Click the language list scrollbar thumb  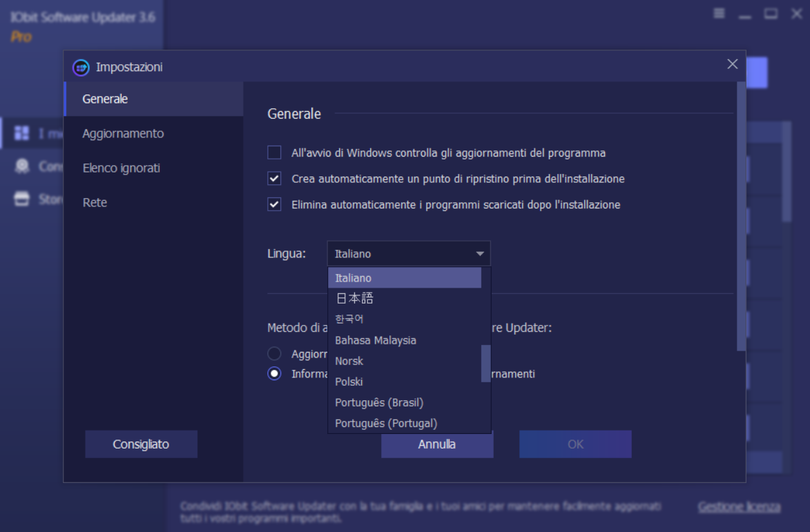[485, 363]
